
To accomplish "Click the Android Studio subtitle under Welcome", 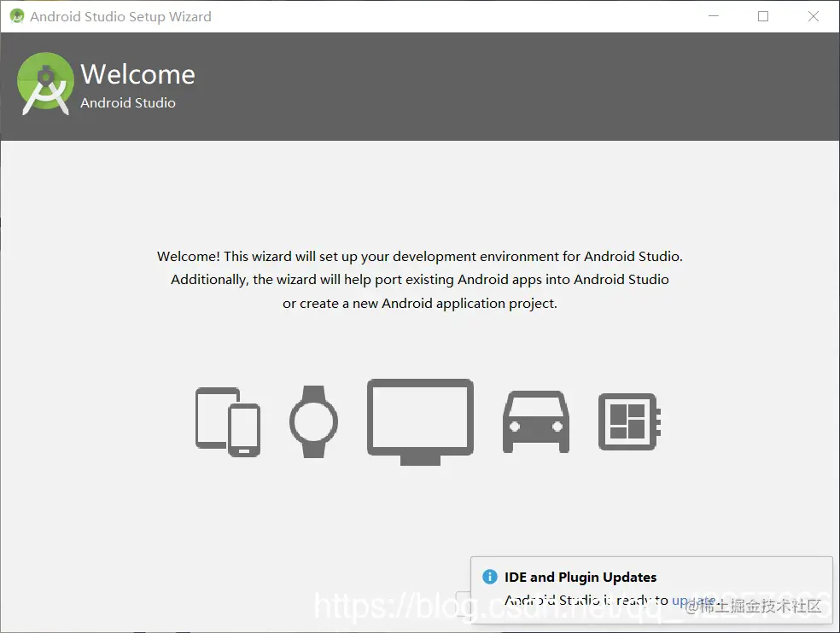I will pyautogui.click(x=128, y=102).
